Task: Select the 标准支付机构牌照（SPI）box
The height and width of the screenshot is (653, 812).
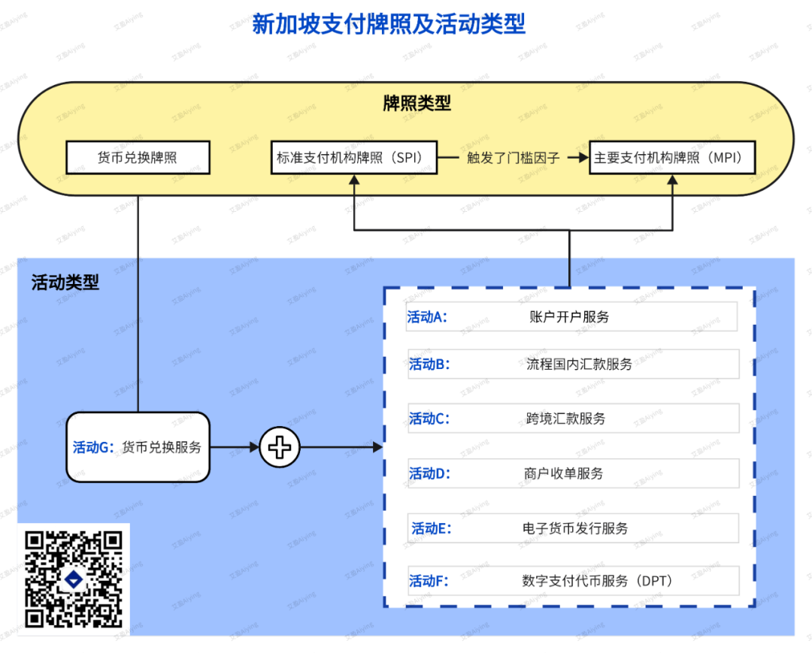Action: [354, 159]
